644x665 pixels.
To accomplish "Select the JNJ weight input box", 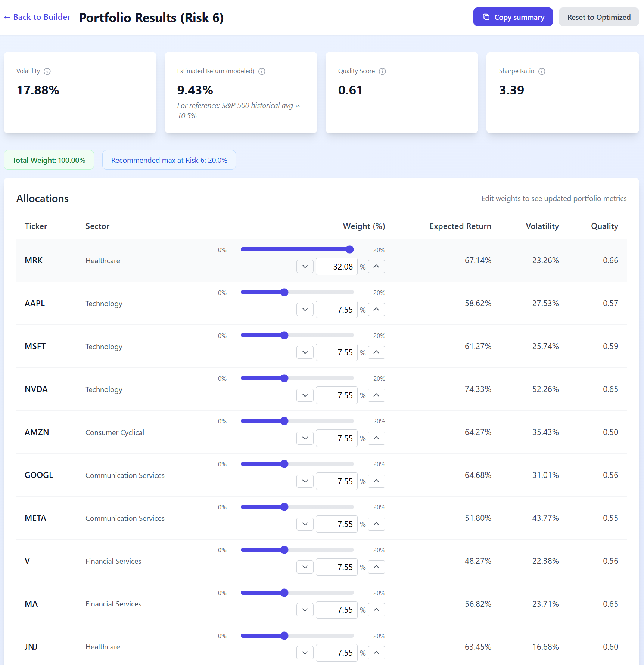I will pyautogui.click(x=336, y=653).
